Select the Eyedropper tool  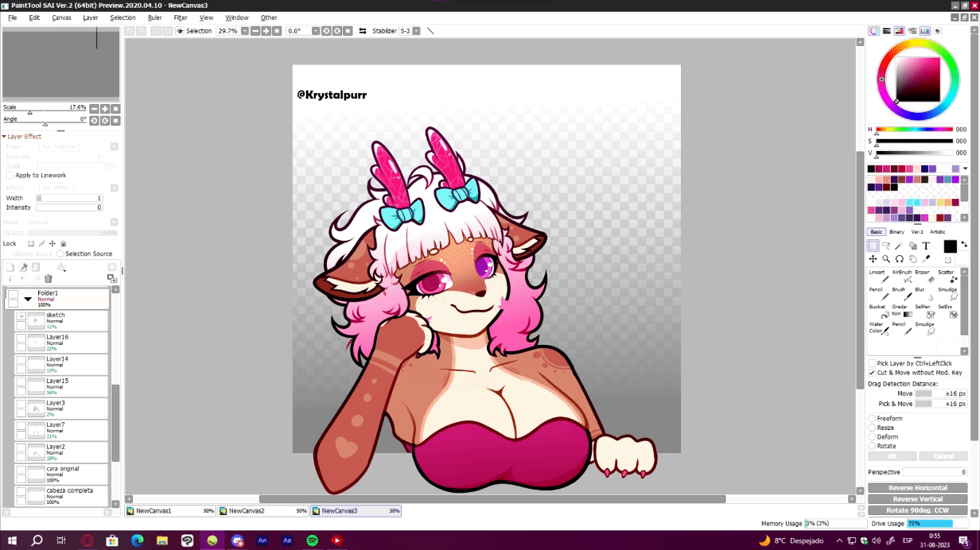(926, 259)
